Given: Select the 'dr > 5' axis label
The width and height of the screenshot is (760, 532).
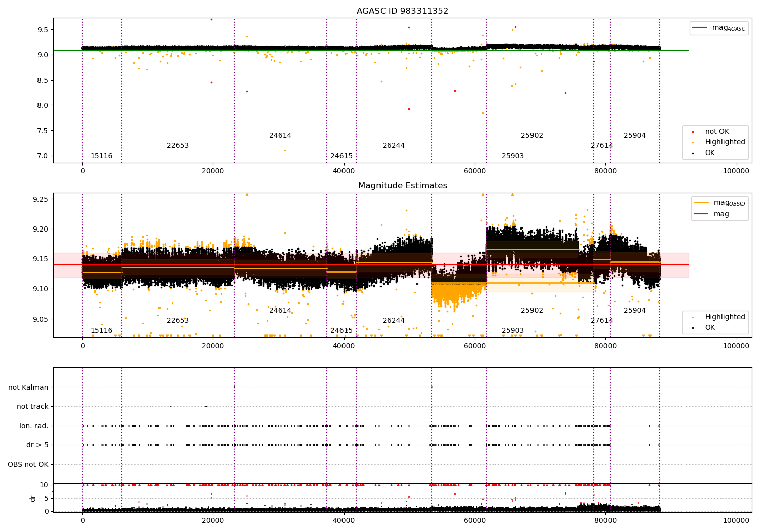Looking at the screenshot, I should 37,445.
